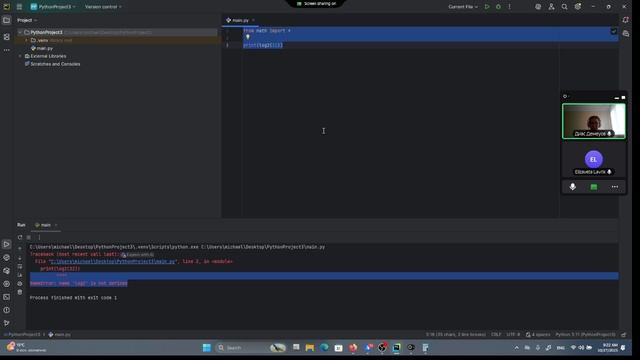This screenshot has height=360, width=640.
Task: Toggle the green screen share button in the call overlay
Action: tap(594, 187)
